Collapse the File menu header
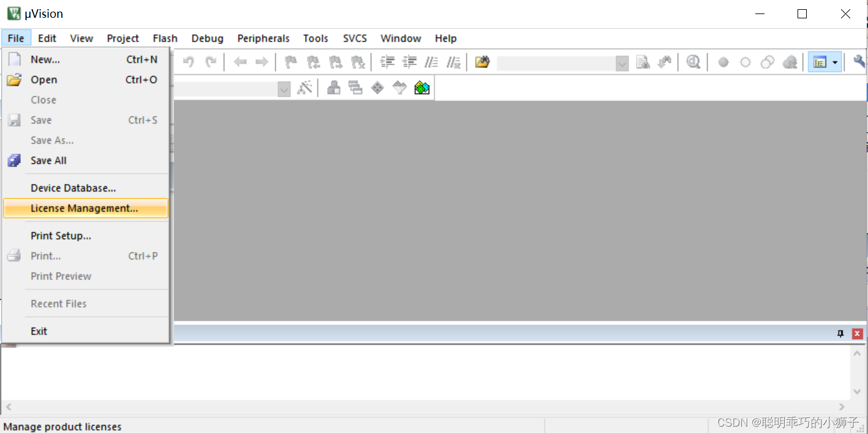Screen dimensions: 868x434 16,38
